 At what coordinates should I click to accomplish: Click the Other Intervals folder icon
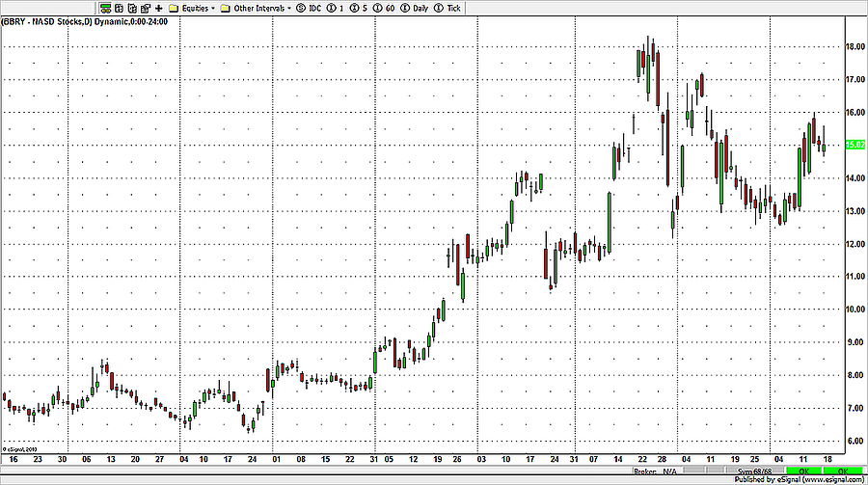click(225, 8)
